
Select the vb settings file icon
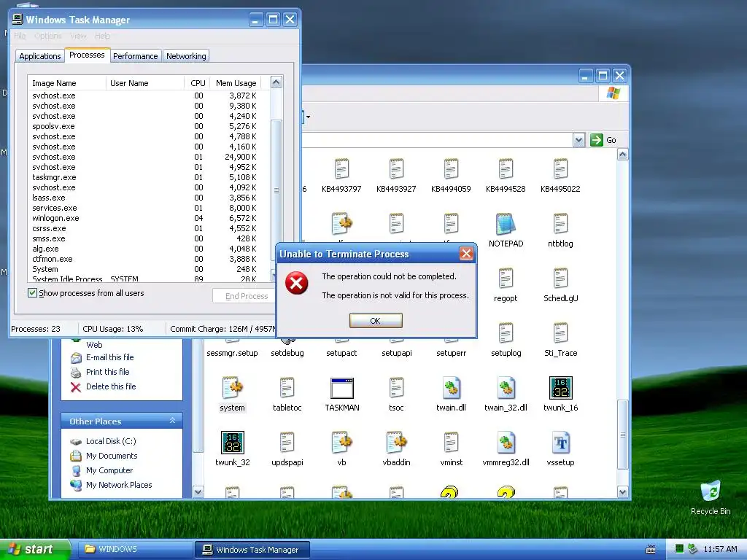click(x=342, y=443)
